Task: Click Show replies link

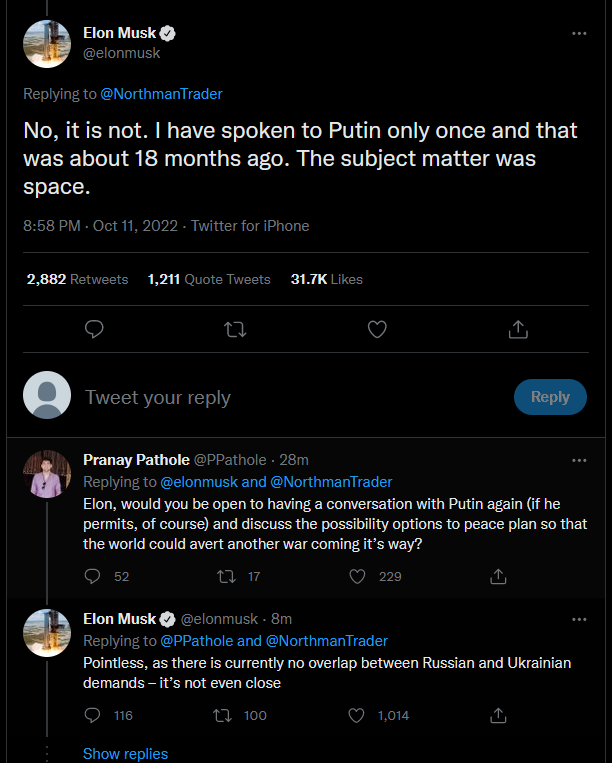Action: (125, 754)
